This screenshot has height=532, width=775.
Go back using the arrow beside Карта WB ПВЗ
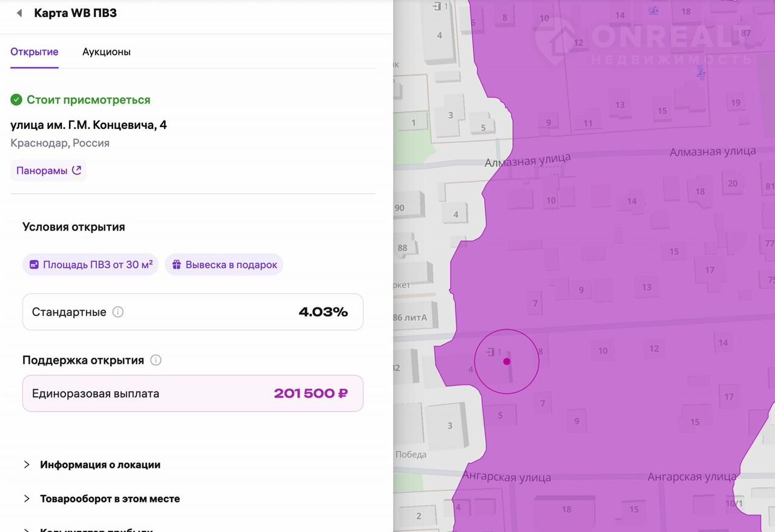pos(19,13)
